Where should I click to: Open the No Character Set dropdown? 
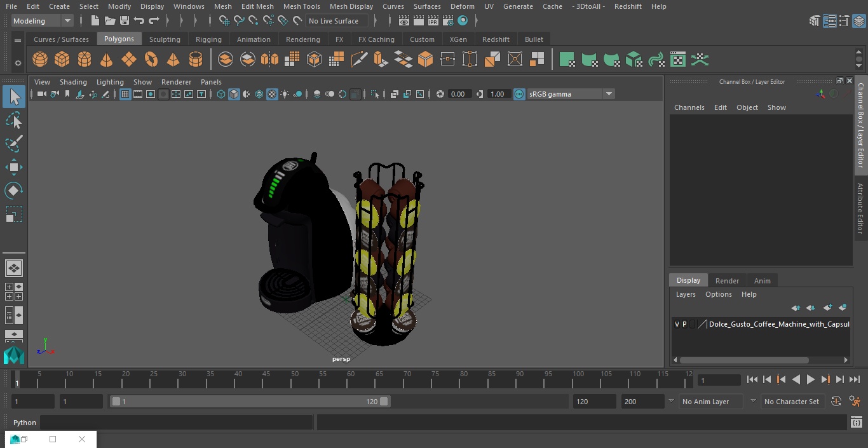[x=792, y=402]
